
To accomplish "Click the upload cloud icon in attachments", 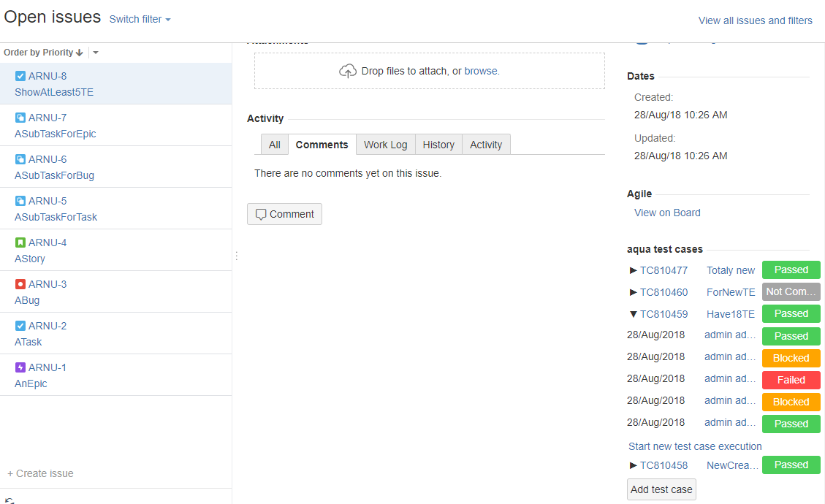I will tap(348, 71).
